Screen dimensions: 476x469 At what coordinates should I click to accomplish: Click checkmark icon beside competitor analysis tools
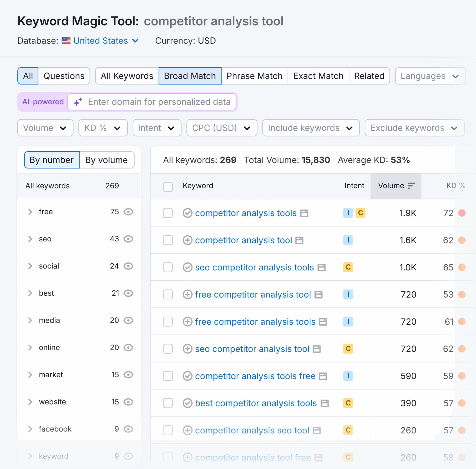187,213
